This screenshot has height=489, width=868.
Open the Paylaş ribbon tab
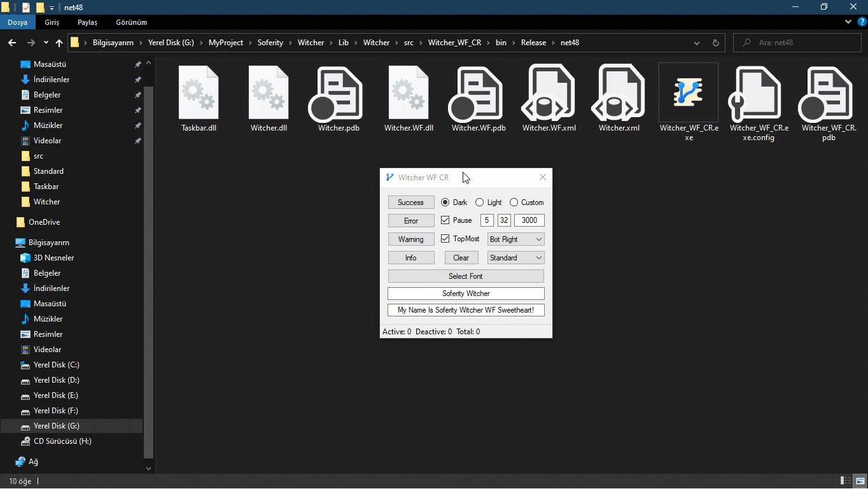coord(87,22)
